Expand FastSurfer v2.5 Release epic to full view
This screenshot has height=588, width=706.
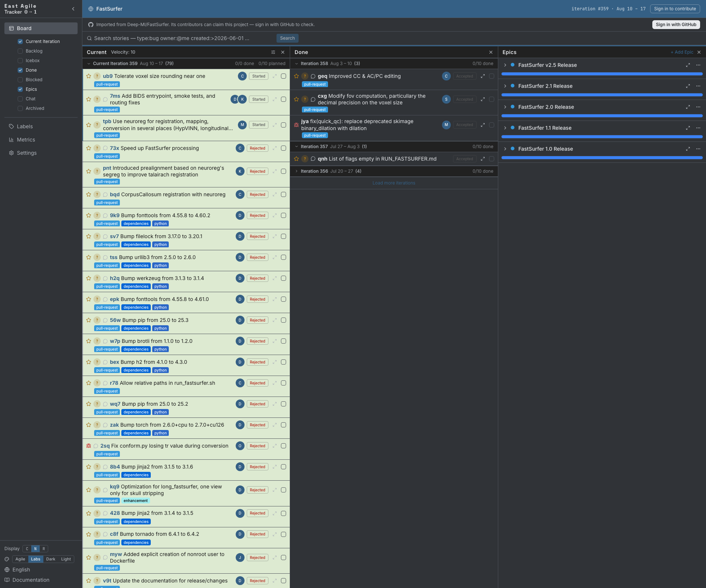688,65
